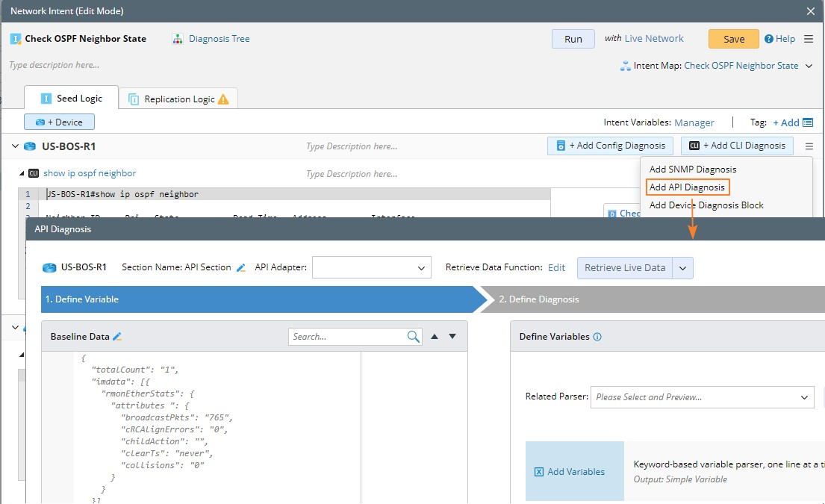Image resolution: width=825 pixels, height=504 pixels.
Task: Click the Baseline Data search magnifier icon
Action: click(x=414, y=336)
